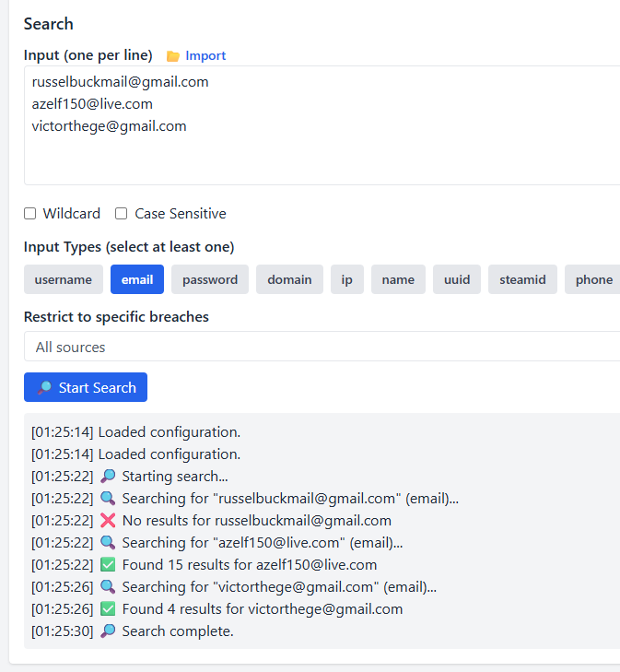Select the password input type
Viewport: 620px width, 672px height.
pos(210,279)
